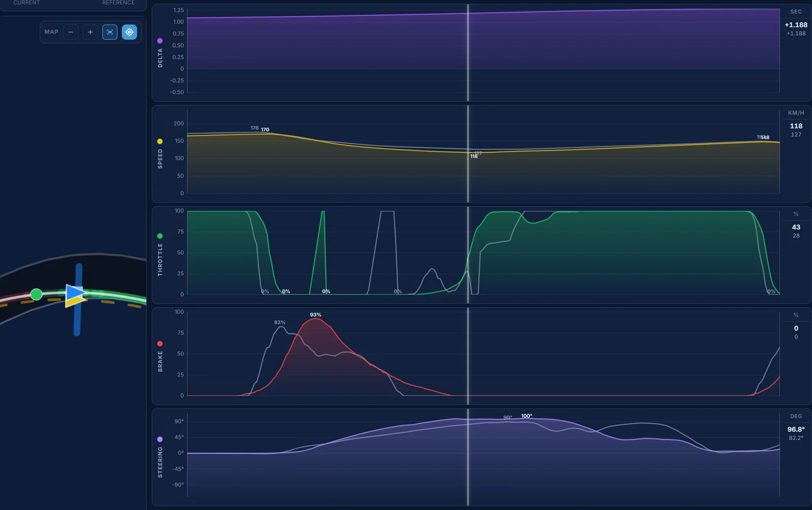
Task: Click the SPEED axis title
Action: (x=160, y=159)
